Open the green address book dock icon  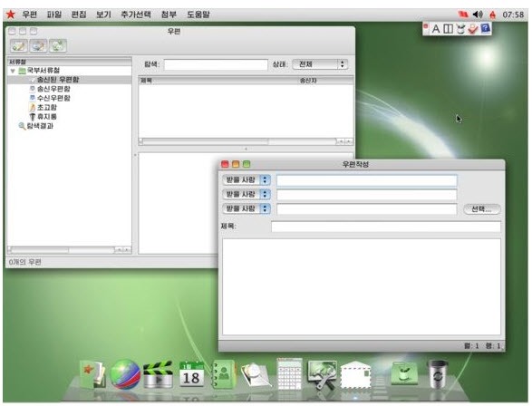point(224,374)
